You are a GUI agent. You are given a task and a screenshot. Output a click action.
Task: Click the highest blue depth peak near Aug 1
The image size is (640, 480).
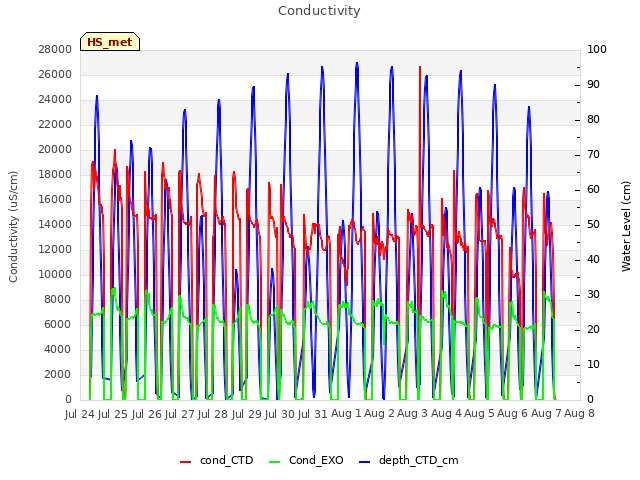(x=357, y=64)
